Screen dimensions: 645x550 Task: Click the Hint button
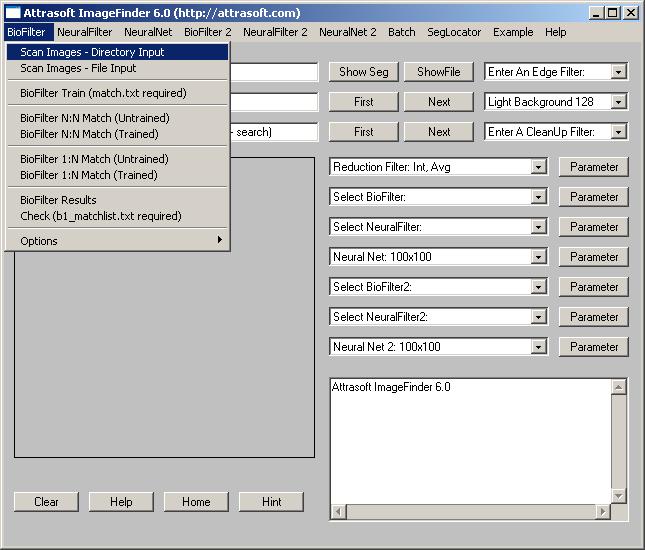[271, 502]
